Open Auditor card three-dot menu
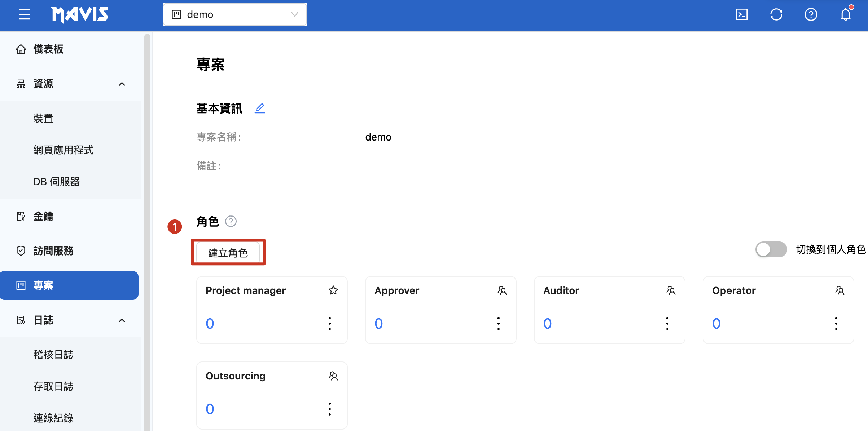 tap(667, 324)
